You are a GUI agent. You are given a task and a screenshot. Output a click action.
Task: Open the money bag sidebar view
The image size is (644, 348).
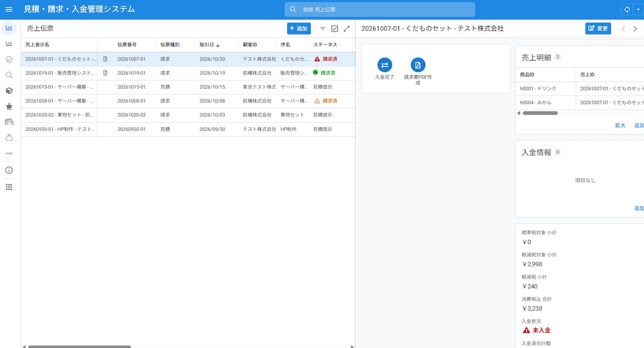[x=9, y=138]
